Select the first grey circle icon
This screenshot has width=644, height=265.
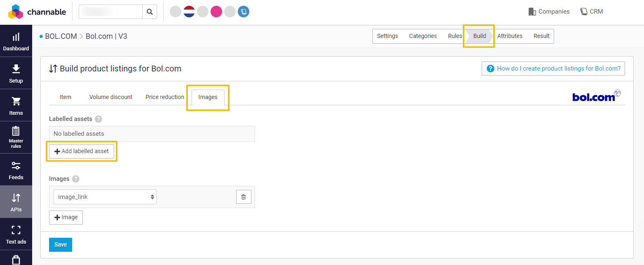176,12
